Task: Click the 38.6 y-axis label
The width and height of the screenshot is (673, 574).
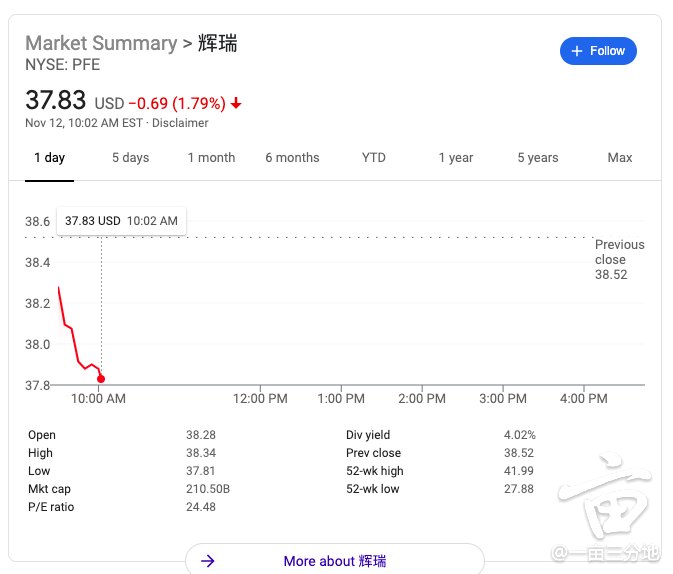Action: [37, 222]
